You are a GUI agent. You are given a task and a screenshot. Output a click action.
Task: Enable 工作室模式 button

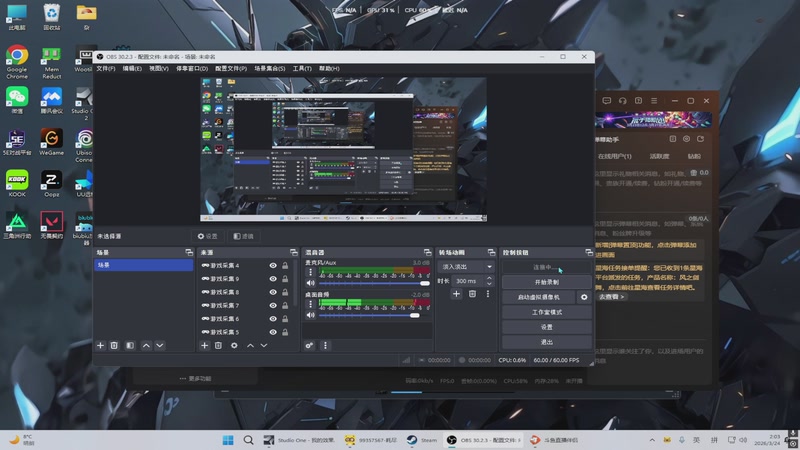546,312
